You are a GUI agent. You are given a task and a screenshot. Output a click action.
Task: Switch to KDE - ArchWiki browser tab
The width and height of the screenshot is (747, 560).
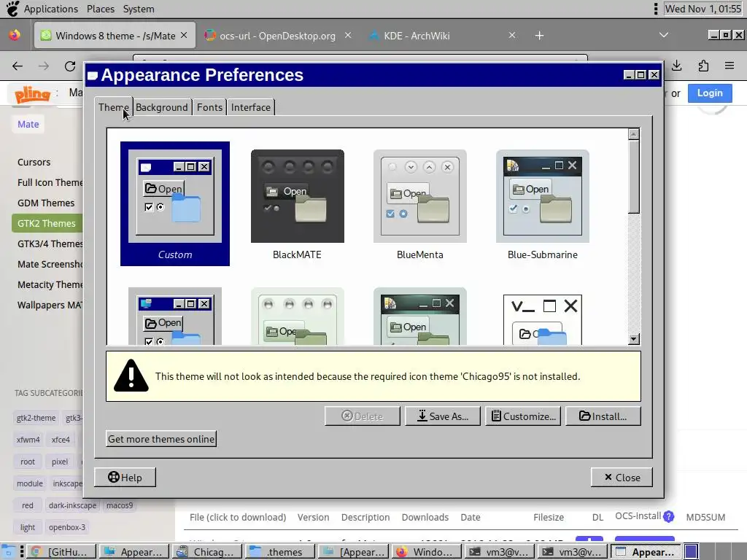click(417, 36)
